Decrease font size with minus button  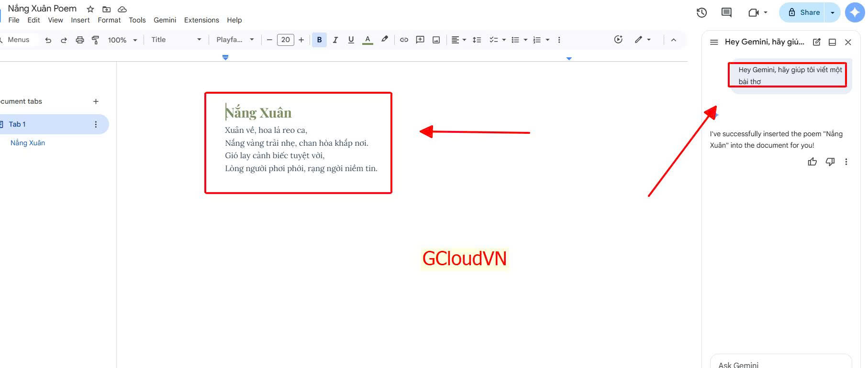[x=269, y=40]
